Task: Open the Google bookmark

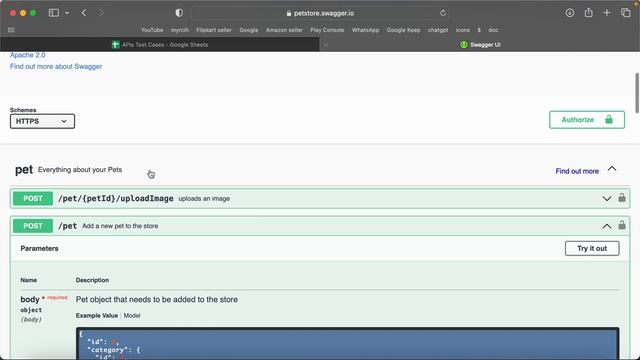Action: coord(249,30)
